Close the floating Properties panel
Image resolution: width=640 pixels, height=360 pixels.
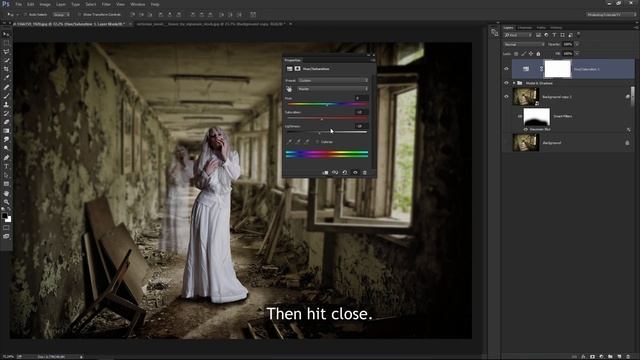[373, 55]
